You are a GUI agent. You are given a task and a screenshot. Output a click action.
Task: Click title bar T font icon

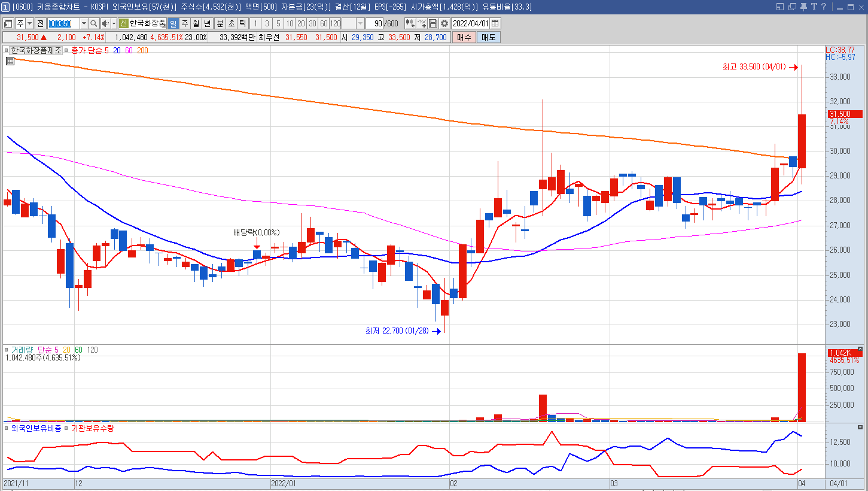814,7
